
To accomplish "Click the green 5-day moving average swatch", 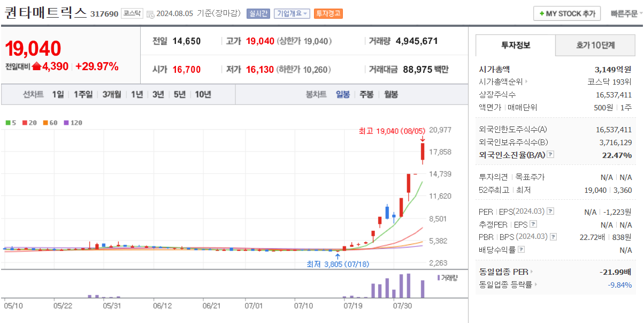I will [x=7, y=123].
